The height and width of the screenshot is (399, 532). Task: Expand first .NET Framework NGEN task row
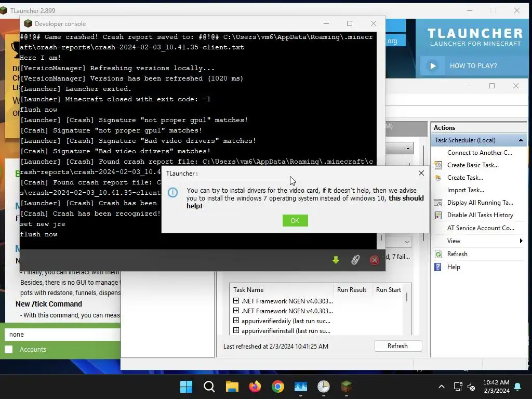(x=236, y=301)
